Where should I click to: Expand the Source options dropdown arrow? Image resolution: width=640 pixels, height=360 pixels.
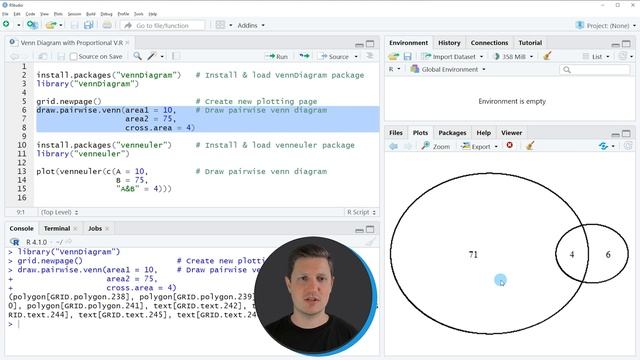click(356, 57)
